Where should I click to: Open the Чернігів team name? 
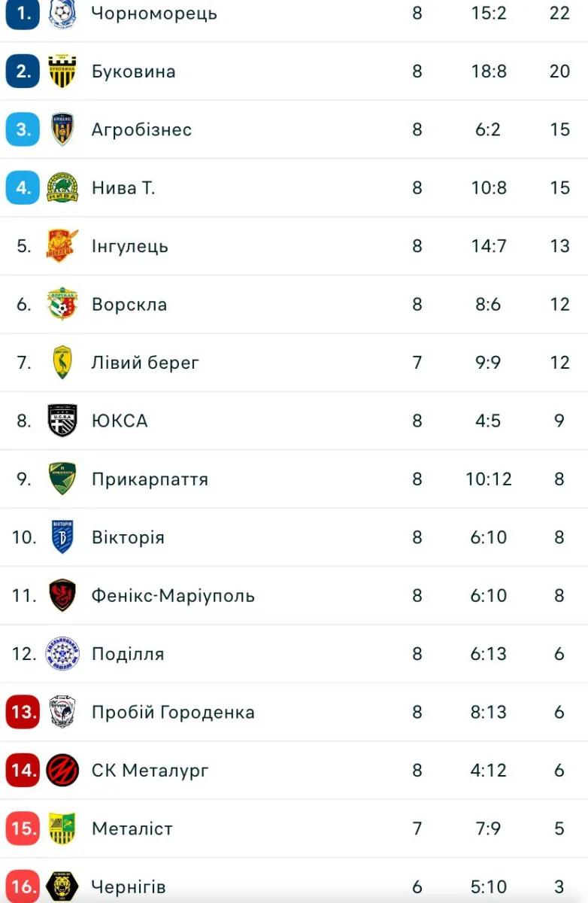tap(129, 886)
